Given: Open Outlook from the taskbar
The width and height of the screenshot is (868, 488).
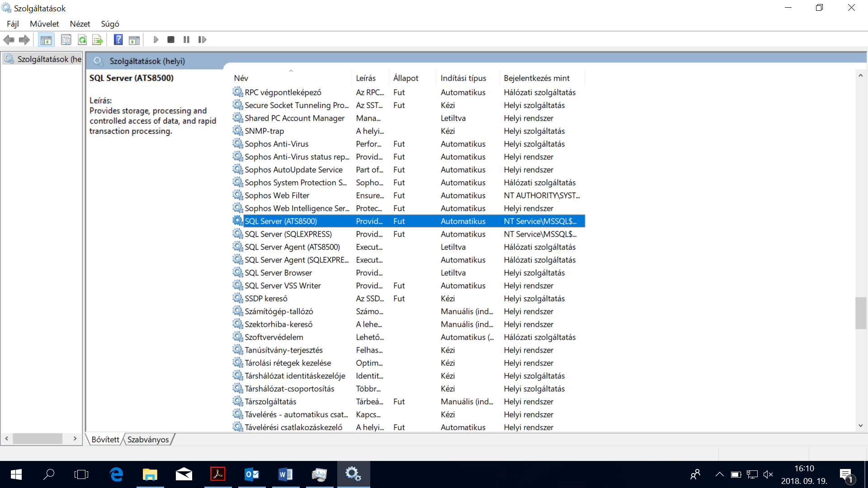Looking at the screenshot, I should click(x=252, y=474).
